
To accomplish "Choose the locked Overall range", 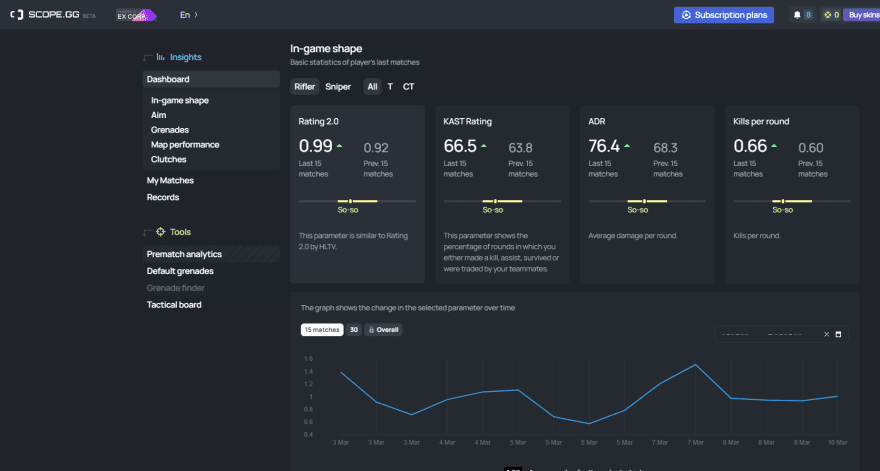I will 383,330.
